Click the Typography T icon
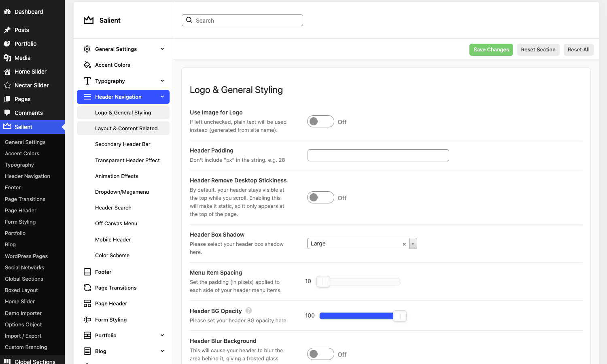 coord(87,81)
